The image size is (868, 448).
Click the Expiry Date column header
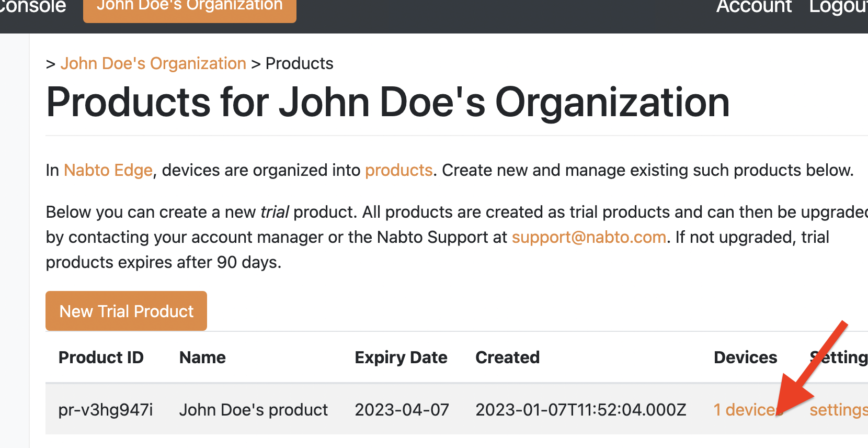click(x=401, y=357)
